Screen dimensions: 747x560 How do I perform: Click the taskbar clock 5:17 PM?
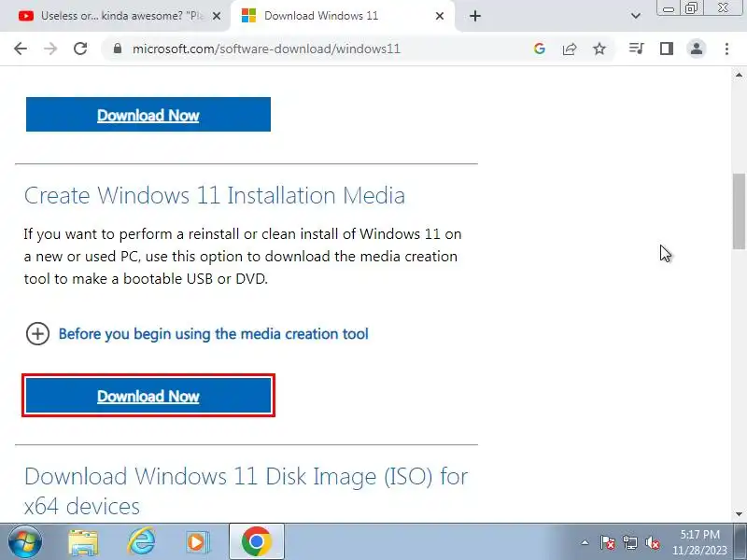click(699, 542)
